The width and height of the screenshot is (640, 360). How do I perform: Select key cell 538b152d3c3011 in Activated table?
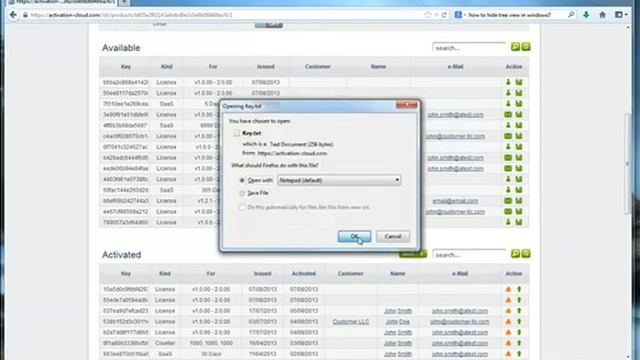tap(126, 322)
